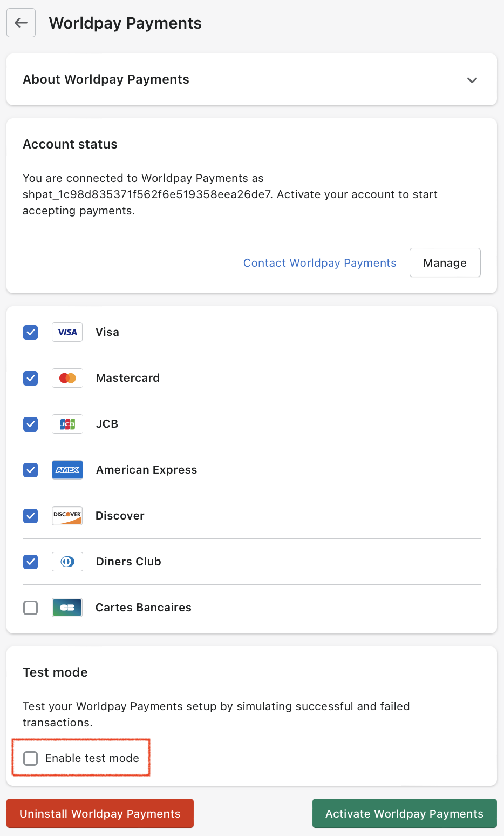Uncheck the Diners Club checkbox

tap(31, 562)
